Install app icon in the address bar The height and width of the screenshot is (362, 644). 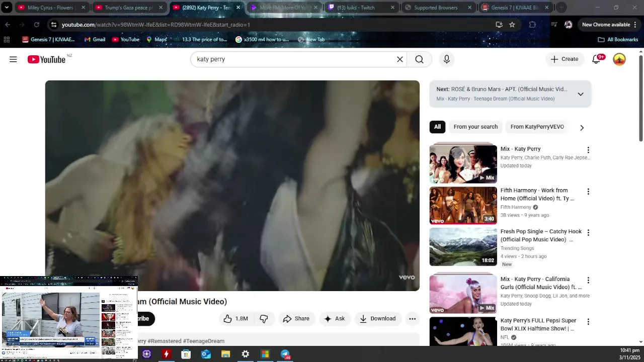click(499, 25)
